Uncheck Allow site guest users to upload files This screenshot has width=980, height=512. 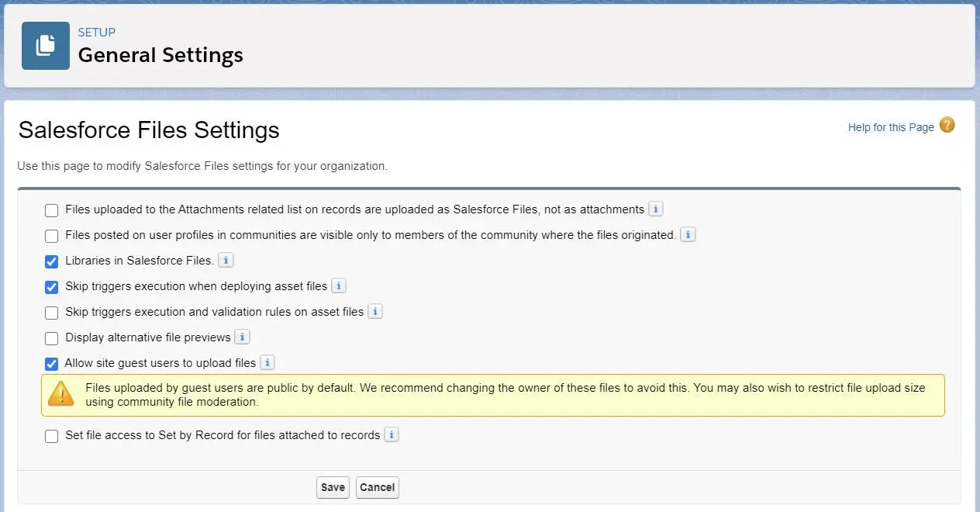(51, 364)
